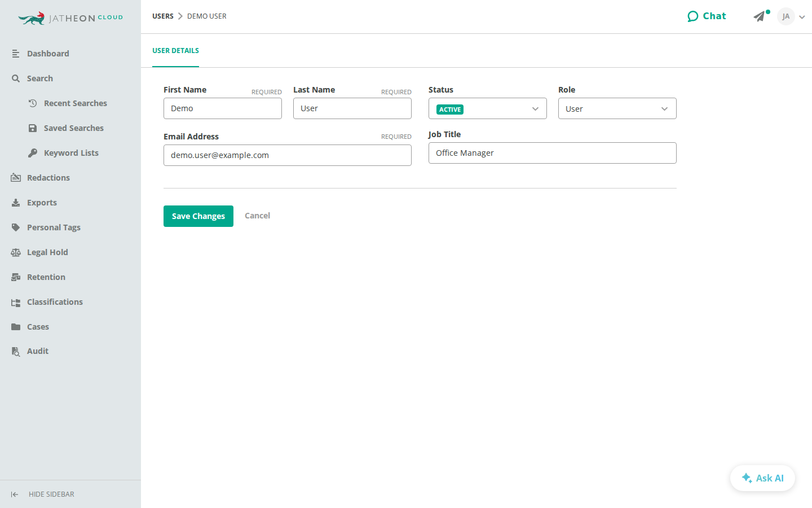
Task: Click the Exports download icon
Action: (x=16, y=203)
